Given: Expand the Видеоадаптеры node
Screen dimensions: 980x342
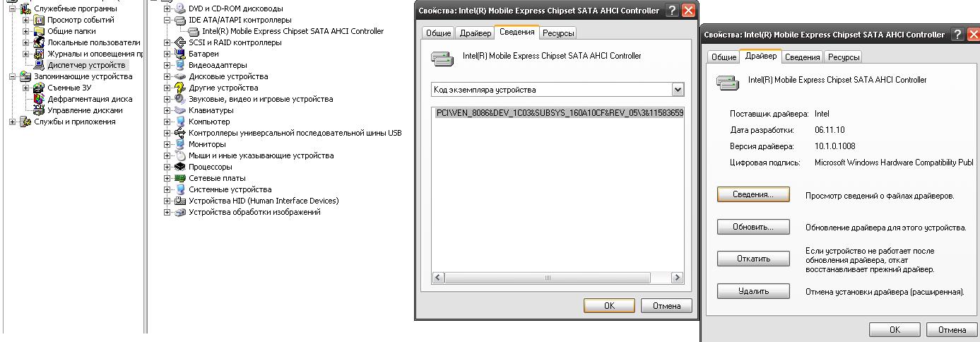Looking at the screenshot, I should (x=167, y=65).
